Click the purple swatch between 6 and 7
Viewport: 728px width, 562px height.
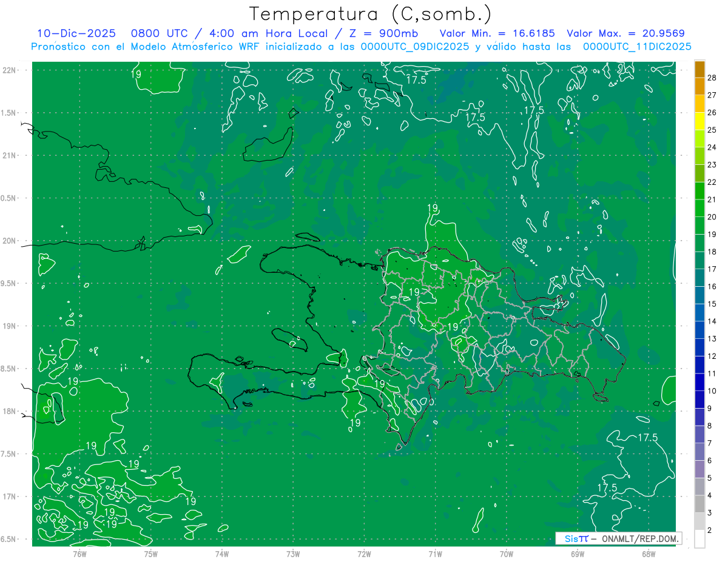point(699,452)
